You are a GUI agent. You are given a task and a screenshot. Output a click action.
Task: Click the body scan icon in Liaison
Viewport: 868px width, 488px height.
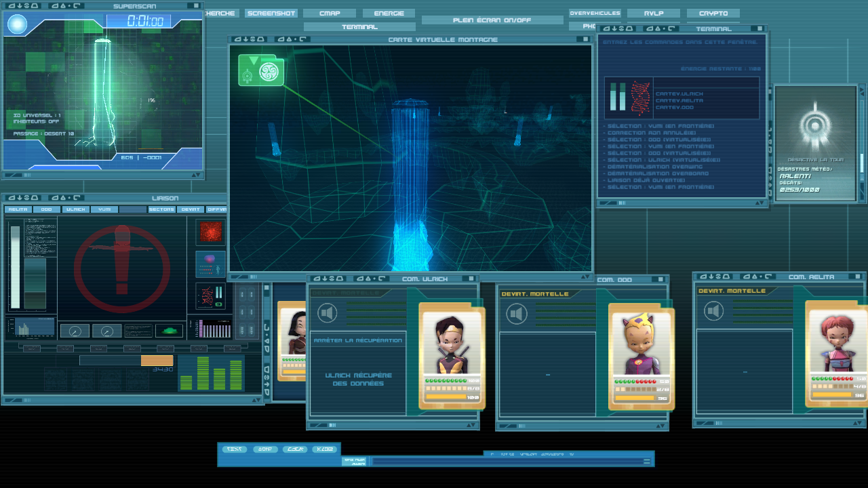pyautogui.click(x=210, y=264)
